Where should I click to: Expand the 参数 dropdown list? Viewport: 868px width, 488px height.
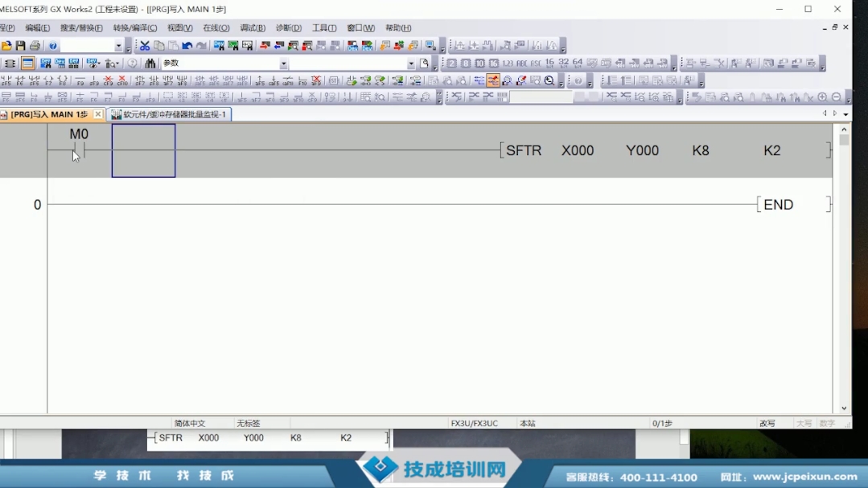click(x=283, y=64)
